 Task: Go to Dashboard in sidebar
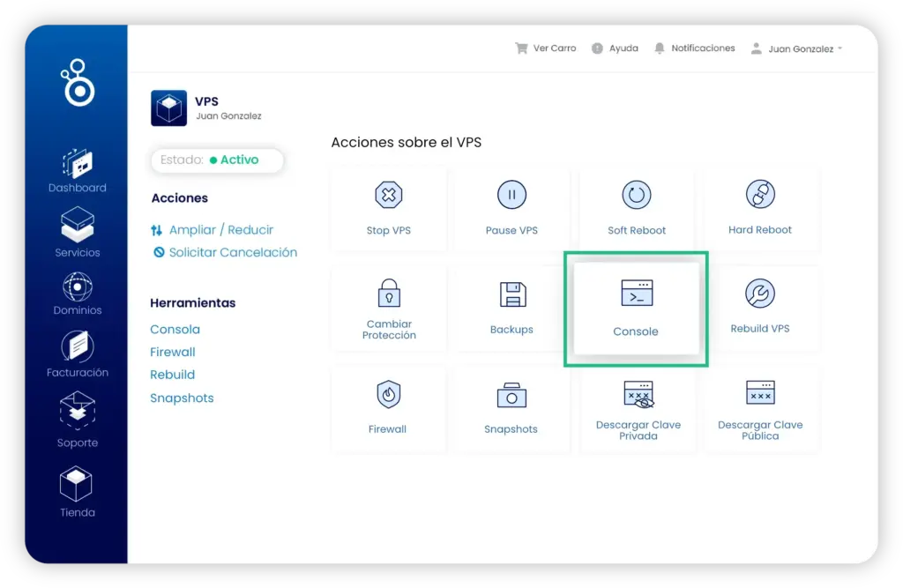pyautogui.click(x=78, y=171)
